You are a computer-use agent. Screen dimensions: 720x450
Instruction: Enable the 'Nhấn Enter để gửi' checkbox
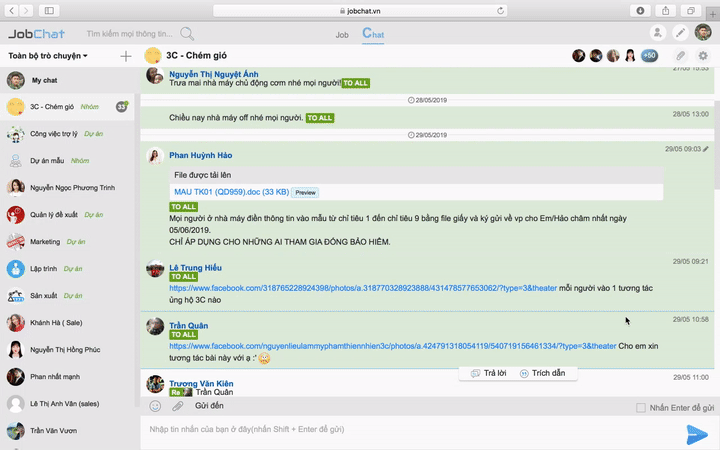tap(641, 408)
